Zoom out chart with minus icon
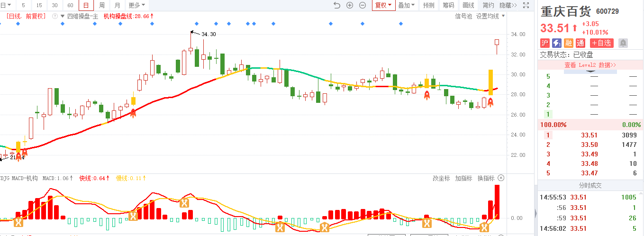 point(363,5)
